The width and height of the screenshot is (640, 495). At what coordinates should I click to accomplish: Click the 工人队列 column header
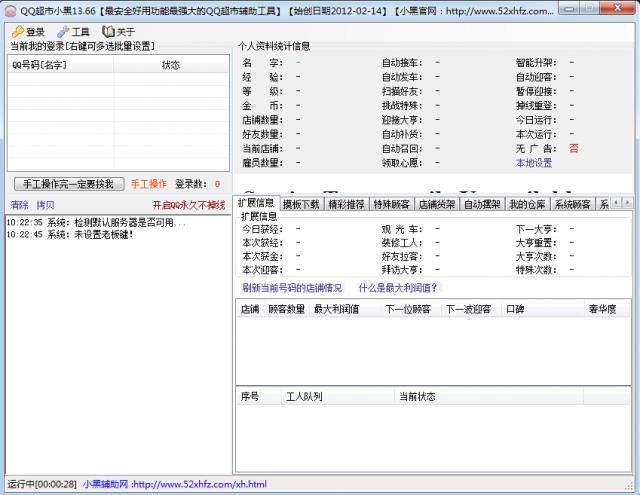point(338,396)
